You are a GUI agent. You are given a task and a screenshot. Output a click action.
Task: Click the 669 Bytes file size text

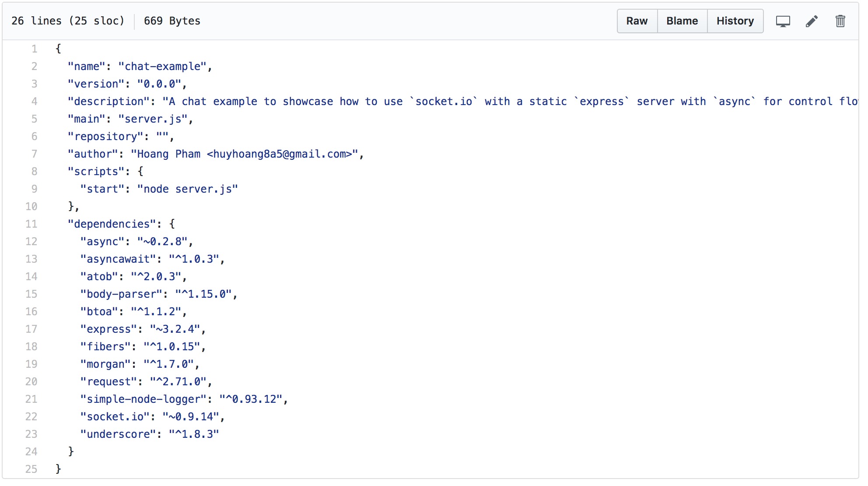(172, 21)
